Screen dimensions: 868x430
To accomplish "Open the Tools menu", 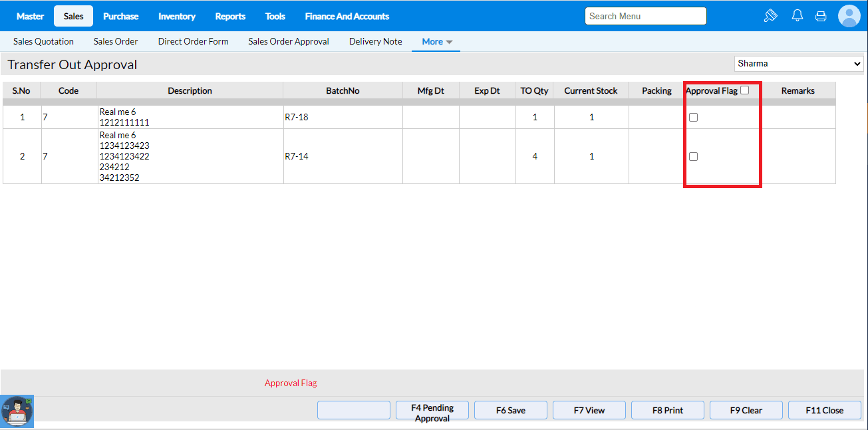I will coord(275,16).
